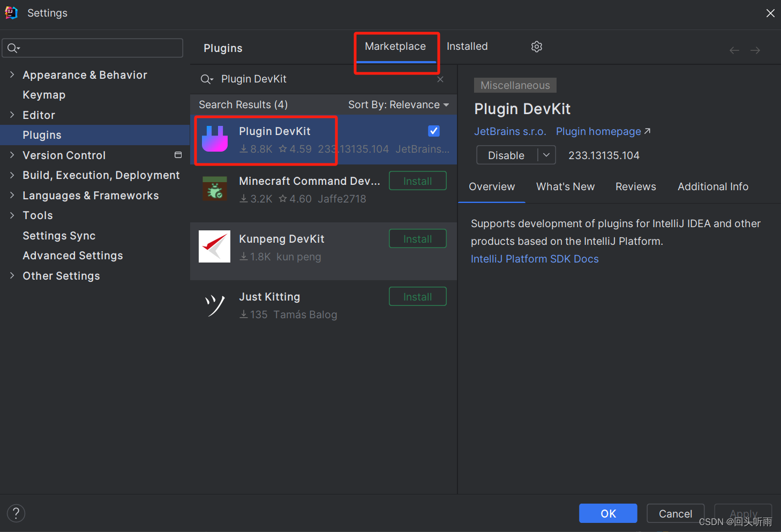The width and height of the screenshot is (781, 532).
Task: Open the What's New tab
Action: click(566, 186)
